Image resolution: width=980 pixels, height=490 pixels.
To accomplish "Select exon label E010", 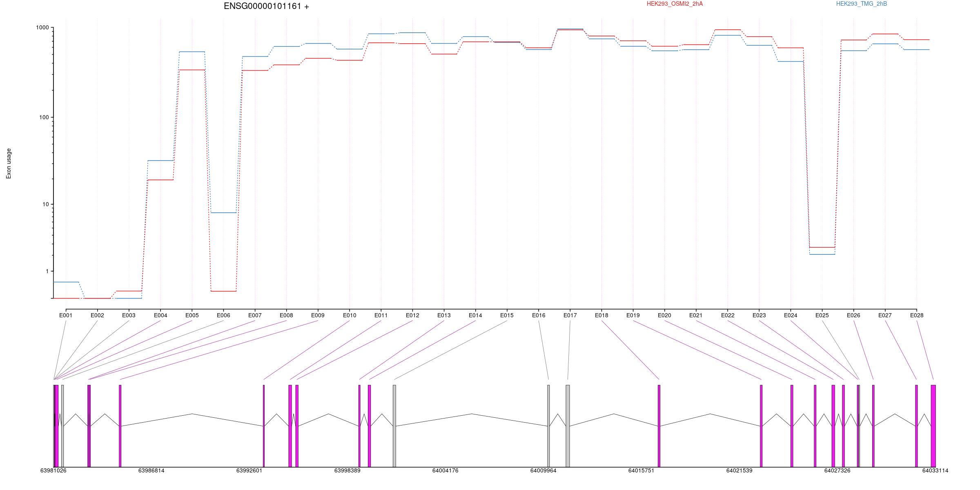I will (x=350, y=315).
